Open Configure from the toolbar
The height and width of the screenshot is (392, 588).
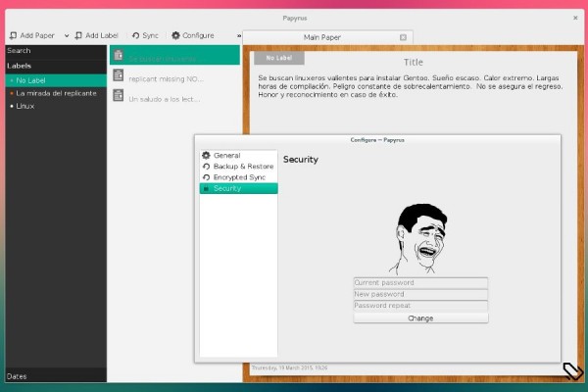(x=192, y=35)
